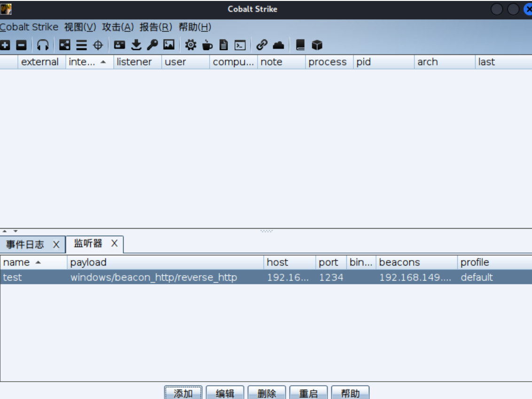Open scripted web delivery terminal icon
Viewport: 532px width, 399px height.
point(240,45)
